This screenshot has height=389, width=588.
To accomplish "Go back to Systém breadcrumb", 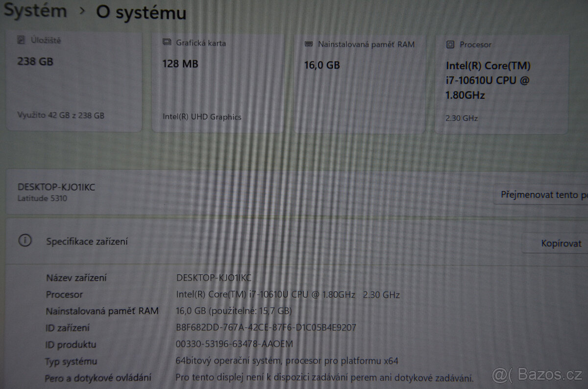I will pos(34,11).
